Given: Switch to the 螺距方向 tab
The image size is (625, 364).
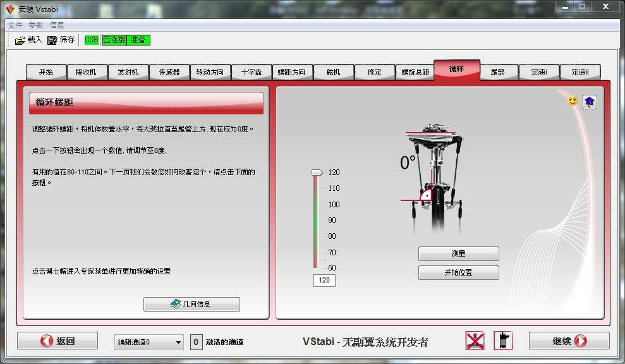Looking at the screenshot, I should click(x=292, y=72).
